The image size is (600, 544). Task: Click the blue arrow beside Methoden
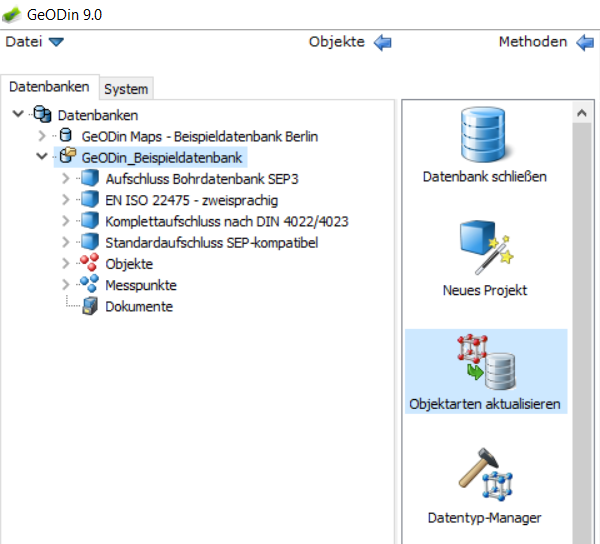pyautogui.click(x=585, y=42)
